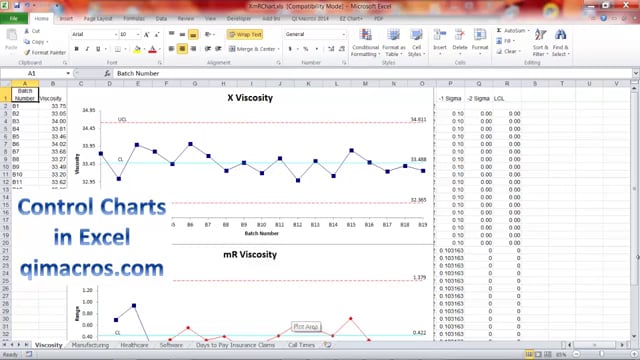This screenshot has width=640, height=360.
Task: Open Find & Select binoculars
Action: pos(560,42)
